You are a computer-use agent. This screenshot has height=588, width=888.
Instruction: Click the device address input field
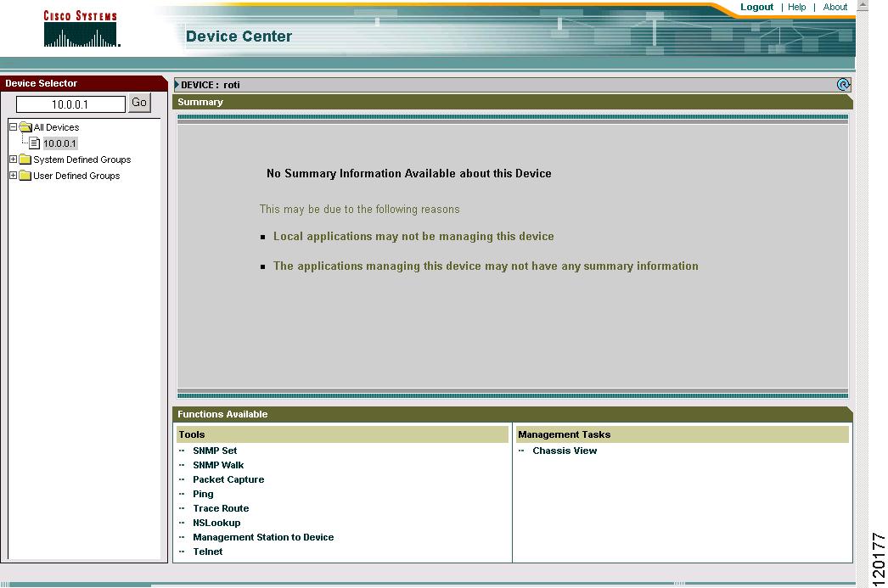[70, 104]
